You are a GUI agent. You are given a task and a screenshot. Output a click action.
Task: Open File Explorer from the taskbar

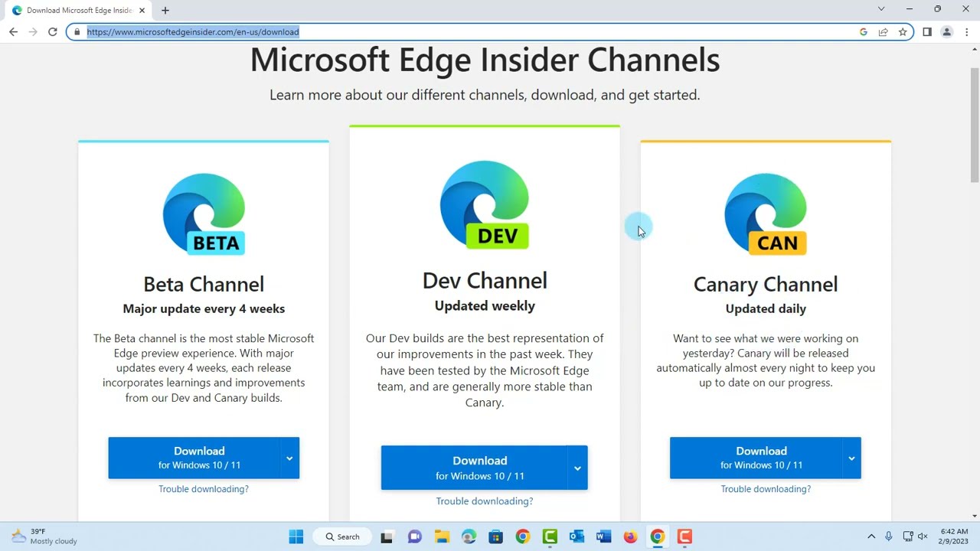(x=442, y=536)
